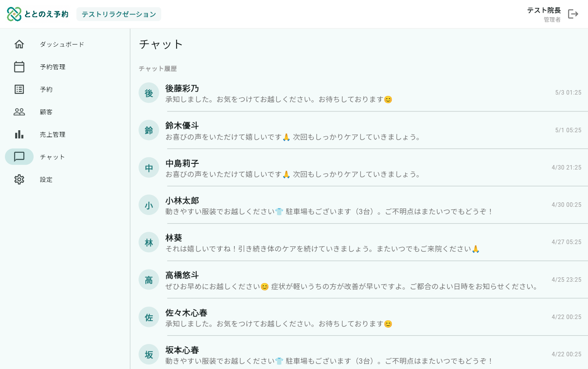Click the 鈴 avatar for 鈴木優斗
The image size is (588, 369).
coord(149,130)
